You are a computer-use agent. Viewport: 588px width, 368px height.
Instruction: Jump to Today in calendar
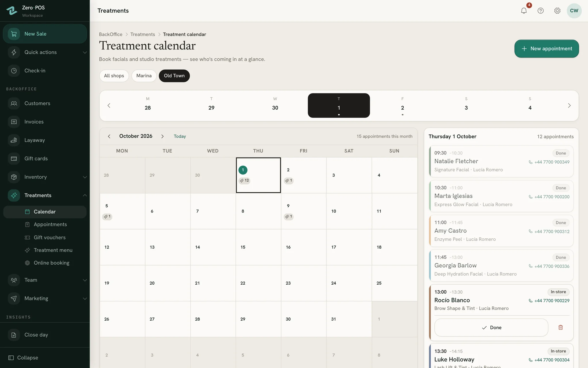(180, 136)
